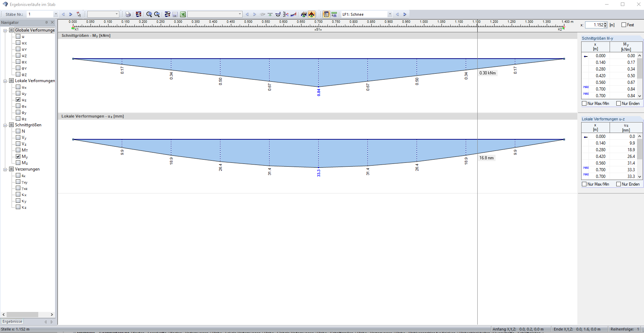Click the My column header in table
Image resolution: width=644 pixels, height=333 pixels.
tap(626, 47)
